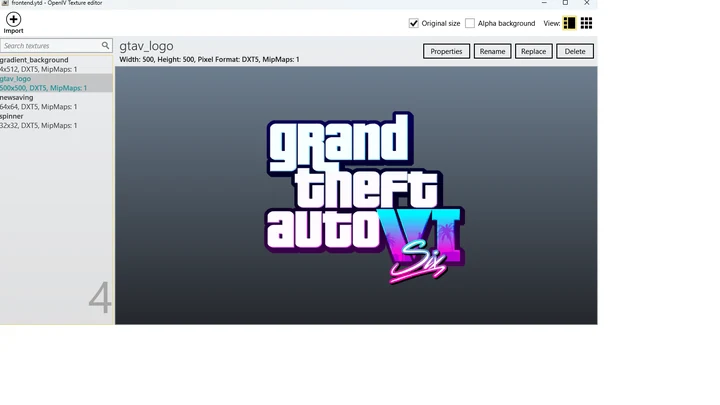Image resolution: width=720 pixels, height=405 pixels.
Task: Click the search magnifier icon
Action: (x=105, y=45)
